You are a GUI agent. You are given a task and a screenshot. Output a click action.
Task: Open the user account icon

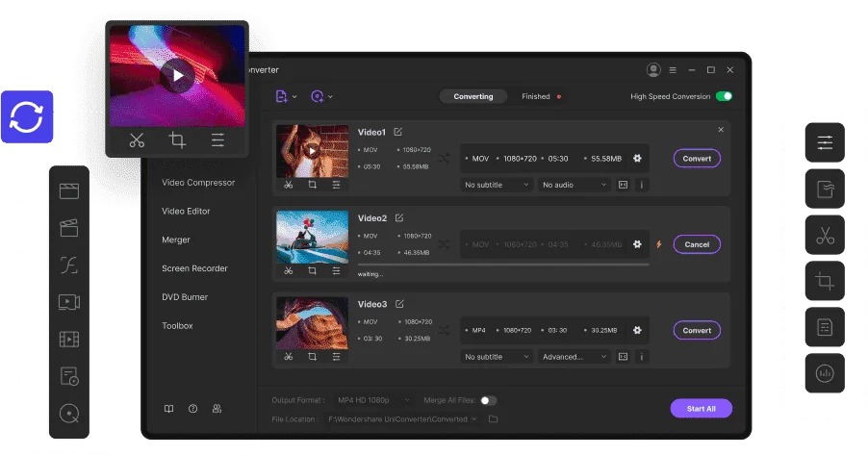pyautogui.click(x=653, y=70)
